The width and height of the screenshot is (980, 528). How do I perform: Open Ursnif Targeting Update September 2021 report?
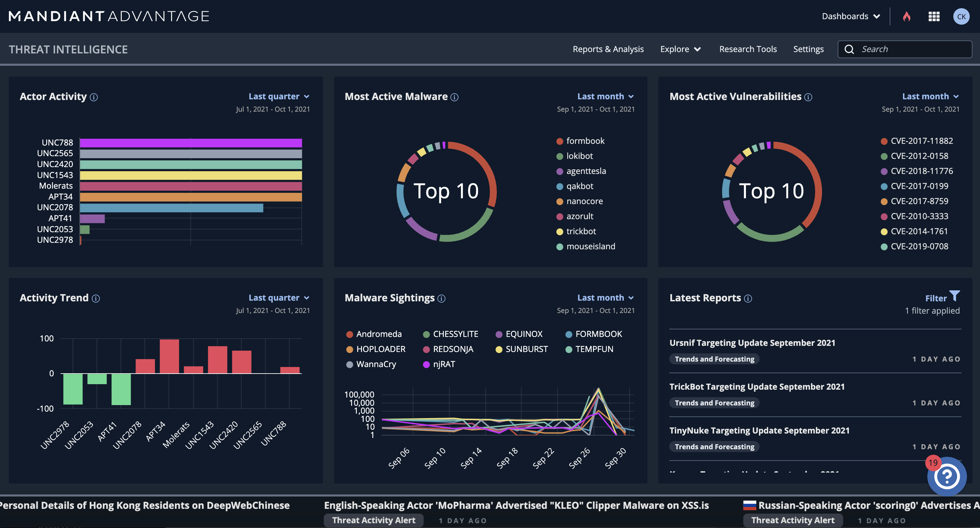point(752,343)
